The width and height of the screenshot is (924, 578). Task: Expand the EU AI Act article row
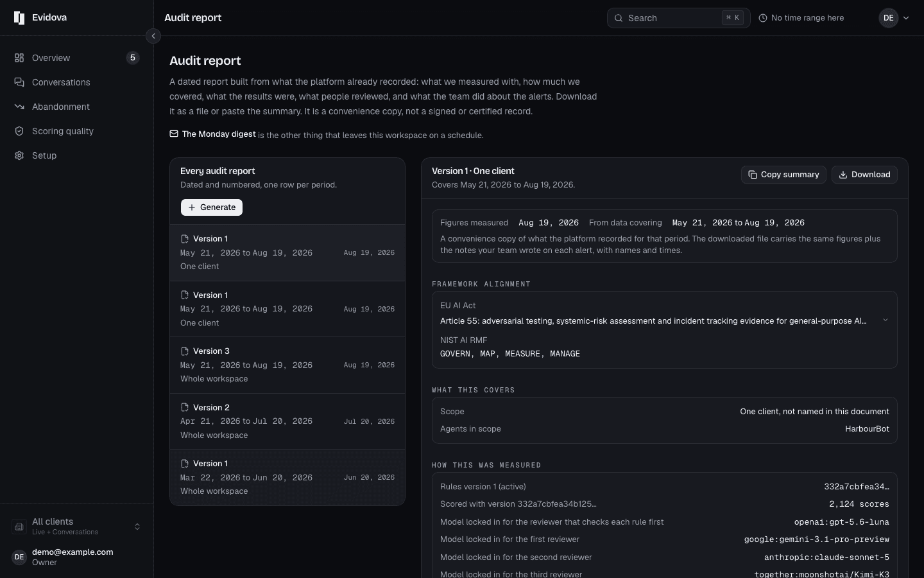pos(665,320)
